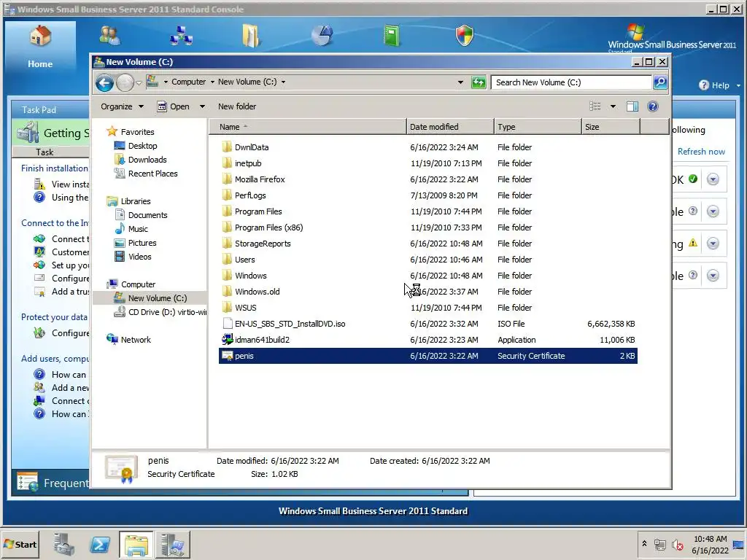The image size is (747, 560).
Task: Click the Open toolbar button
Action: pos(174,106)
